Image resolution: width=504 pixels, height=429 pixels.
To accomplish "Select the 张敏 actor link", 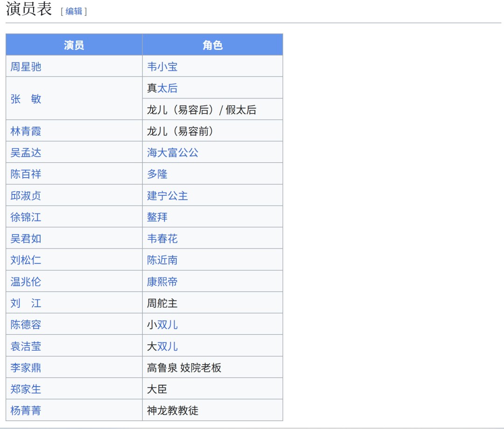I will click(26, 98).
